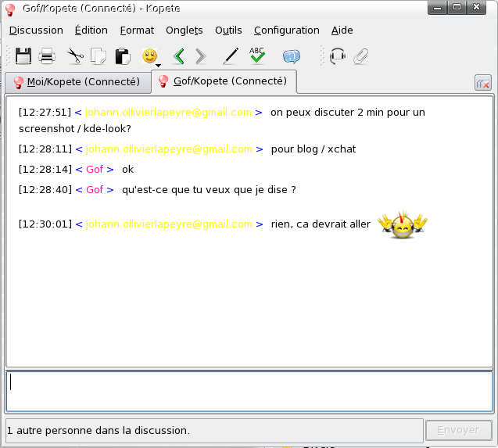This screenshot has width=498, height=448.
Task: Open the Discussion menu
Action: [x=36, y=30]
